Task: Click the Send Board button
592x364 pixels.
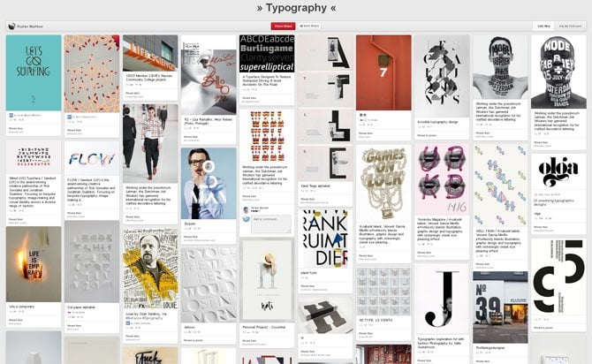Action: pyautogui.click(x=309, y=27)
